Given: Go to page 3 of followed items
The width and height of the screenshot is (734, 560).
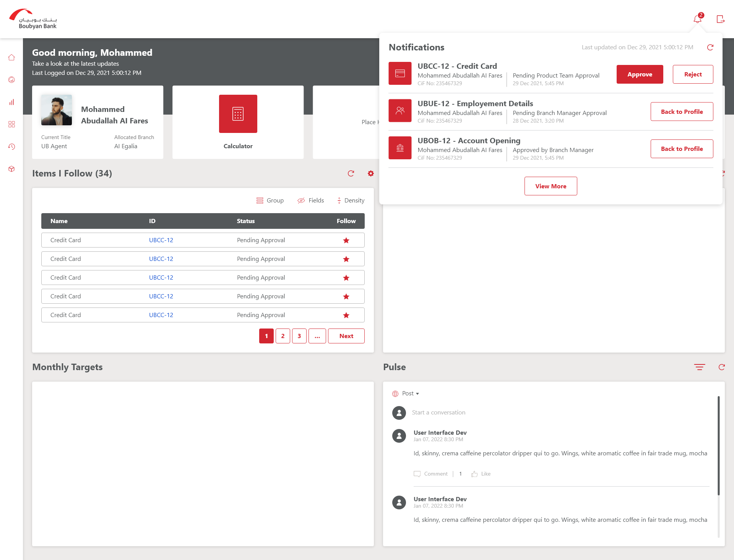Looking at the screenshot, I should tap(299, 336).
